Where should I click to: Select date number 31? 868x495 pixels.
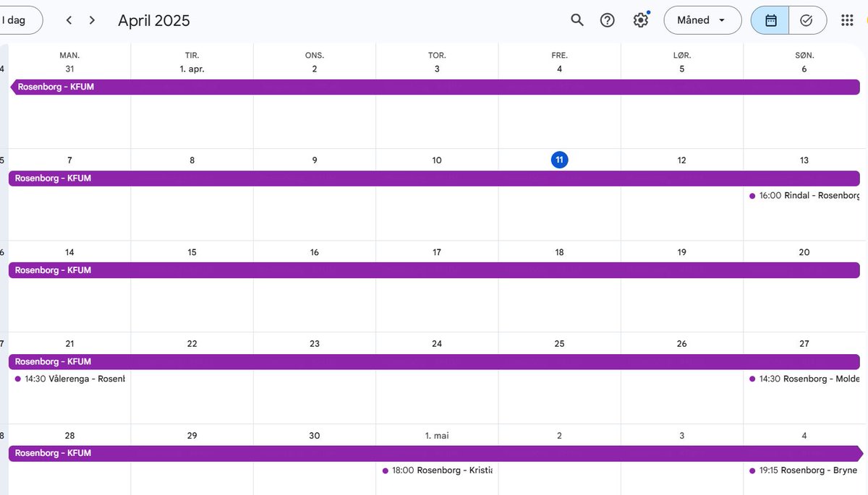pyautogui.click(x=69, y=69)
